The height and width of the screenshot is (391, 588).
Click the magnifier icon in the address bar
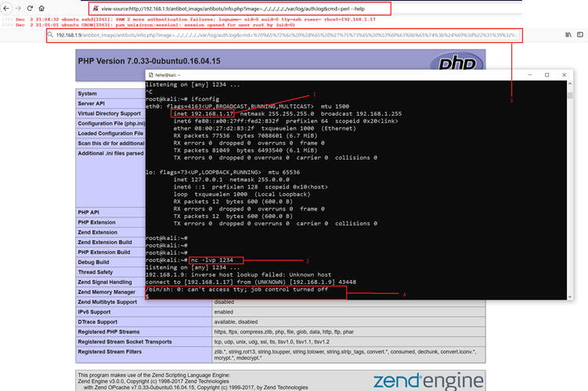tap(48, 35)
